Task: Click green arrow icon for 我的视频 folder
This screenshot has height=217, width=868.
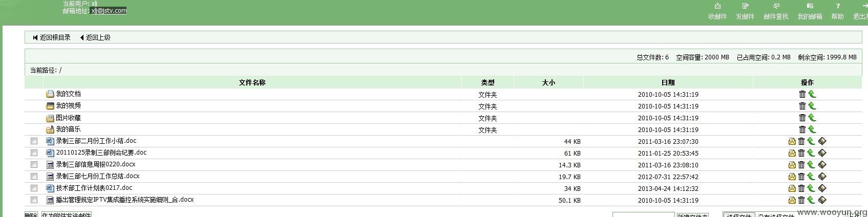Action: pos(812,106)
